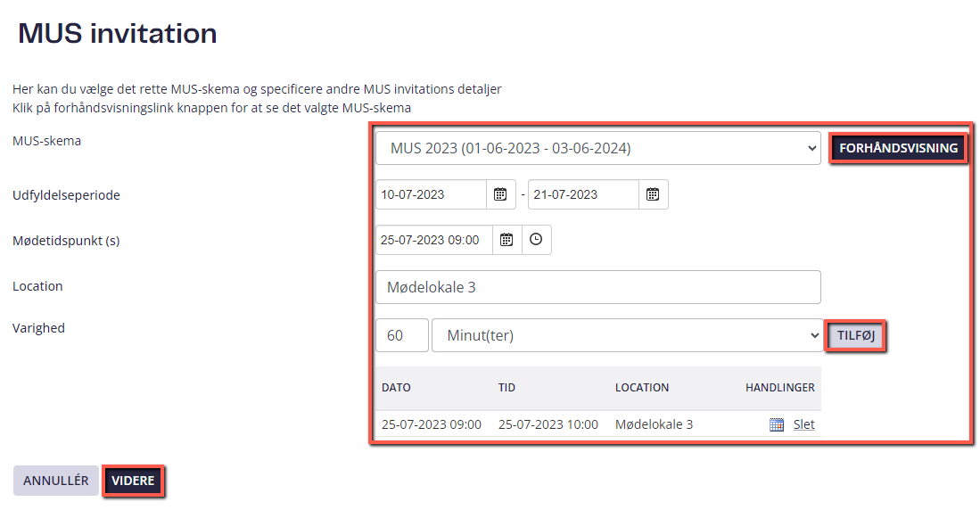Click the Videre button
980x510 pixels.
[x=133, y=481]
